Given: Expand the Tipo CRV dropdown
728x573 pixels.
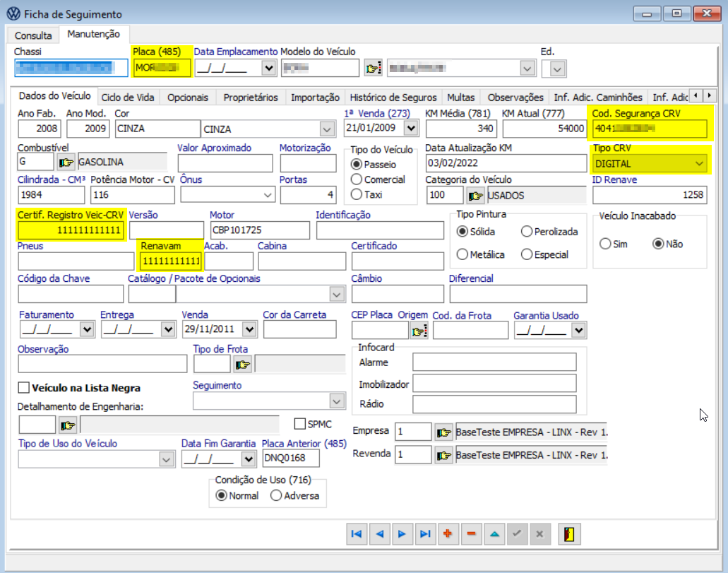Looking at the screenshot, I should pos(699,163).
